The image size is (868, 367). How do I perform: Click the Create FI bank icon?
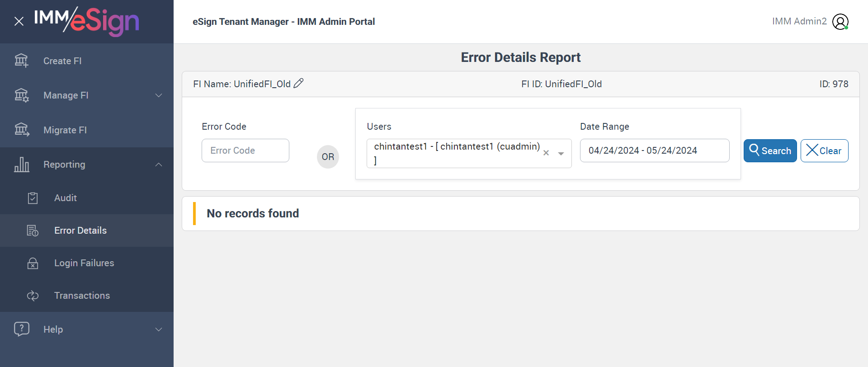click(x=21, y=61)
